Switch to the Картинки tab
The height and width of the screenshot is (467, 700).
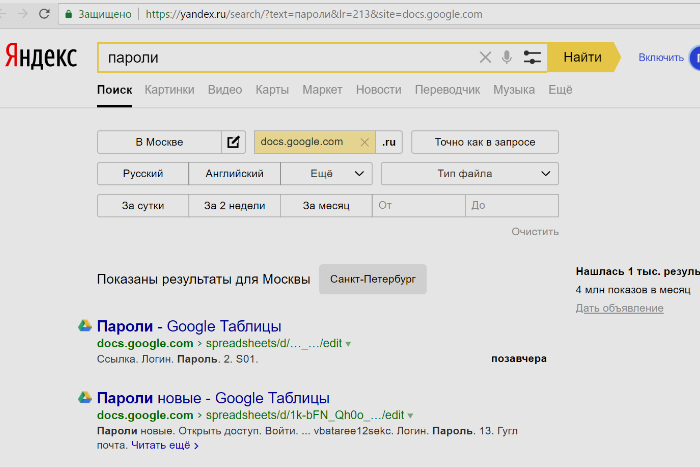pos(169,90)
